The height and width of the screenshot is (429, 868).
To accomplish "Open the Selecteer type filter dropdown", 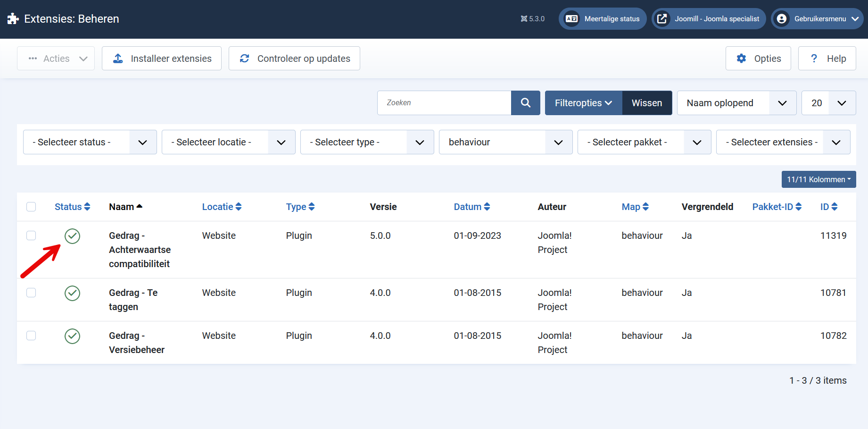I will click(x=367, y=142).
